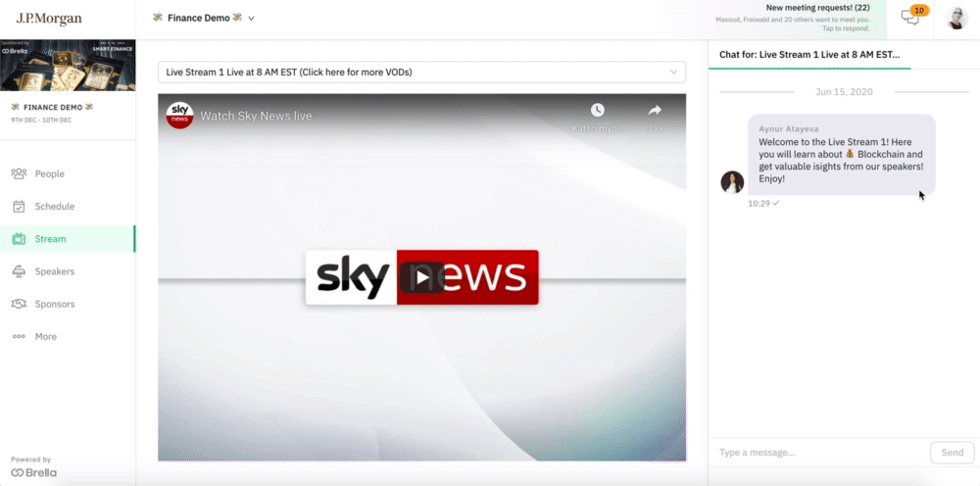Click the Finance Demo event banner image
Image resolution: width=980 pixels, height=486 pixels.
[68, 66]
